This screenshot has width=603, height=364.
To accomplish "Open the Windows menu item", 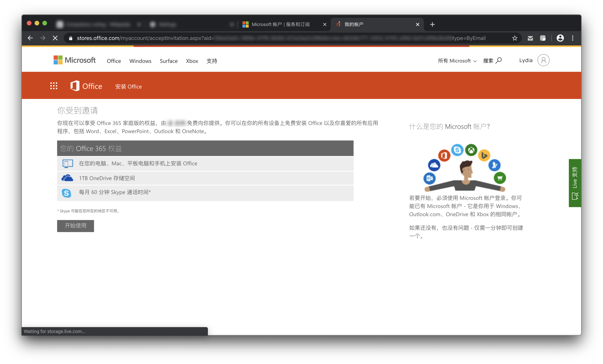I will (140, 61).
